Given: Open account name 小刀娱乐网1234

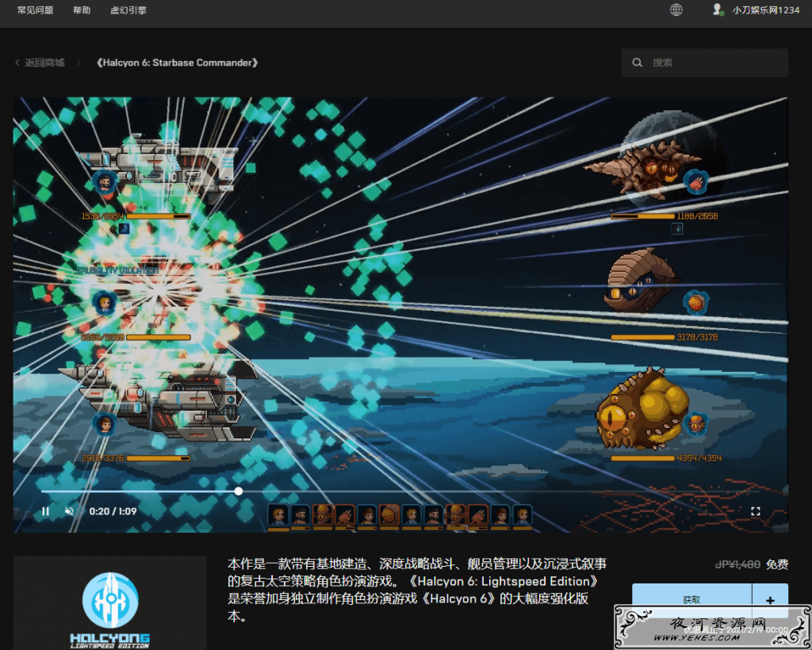Looking at the screenshot, I should [x=766, y=10].
